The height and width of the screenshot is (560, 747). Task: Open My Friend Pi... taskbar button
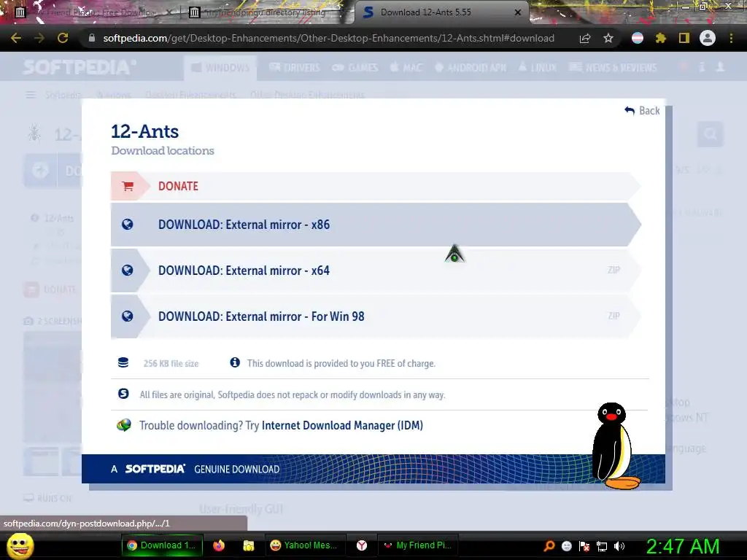417,545
